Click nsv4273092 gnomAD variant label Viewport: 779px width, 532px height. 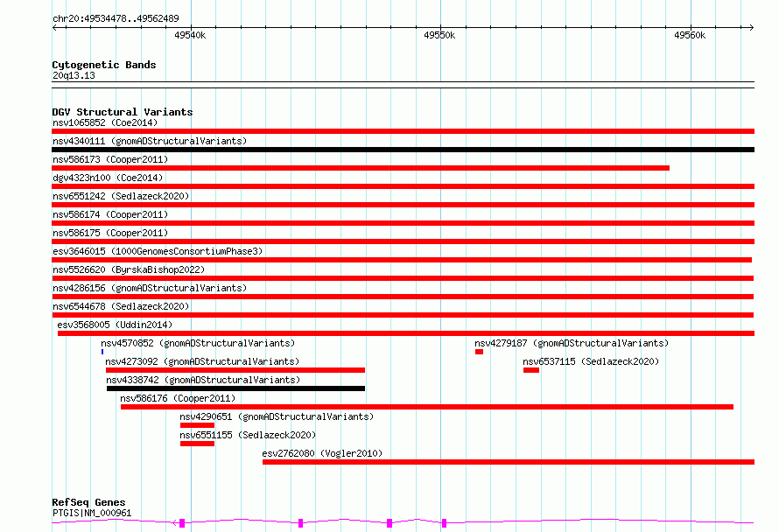tap(202, 361)
